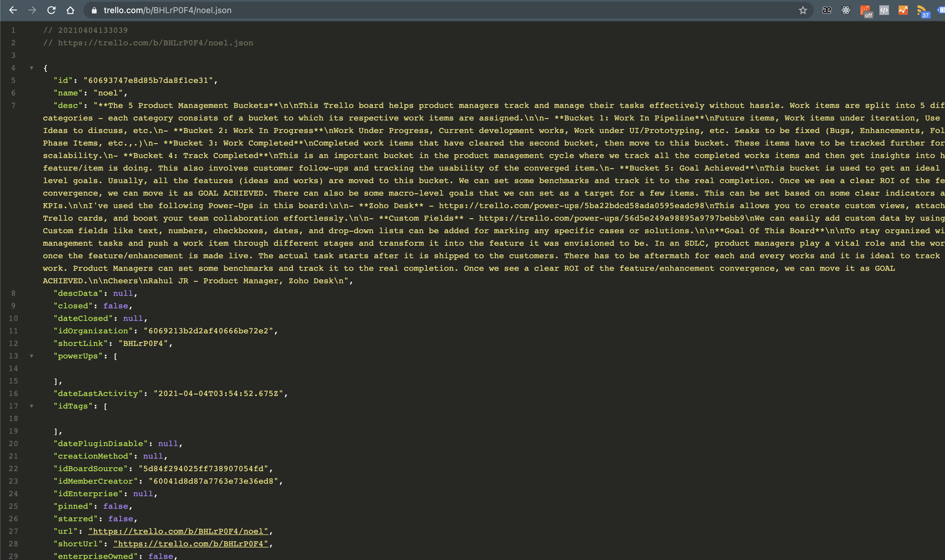Open the React Developer Tools extension

pyautogui.click(x=846, y=10)
